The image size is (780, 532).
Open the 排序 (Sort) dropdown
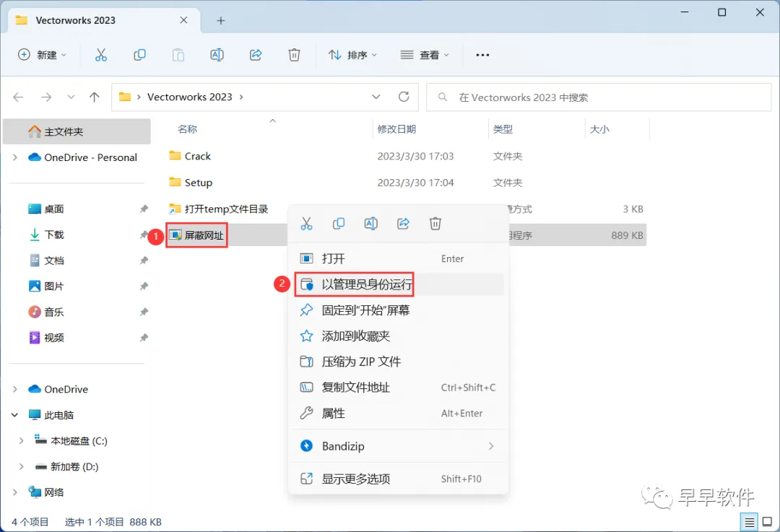click(352, 55)
